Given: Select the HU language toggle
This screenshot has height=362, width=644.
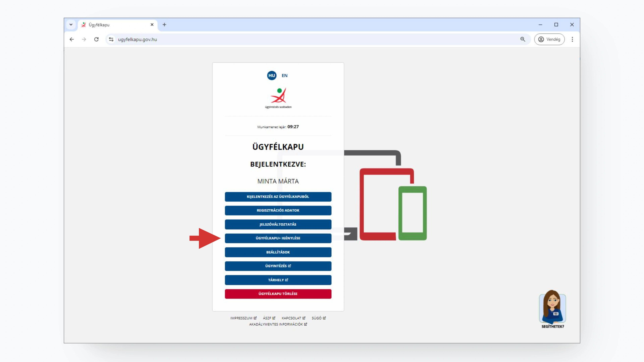Looking at the screenshot, I should [272, 75].
